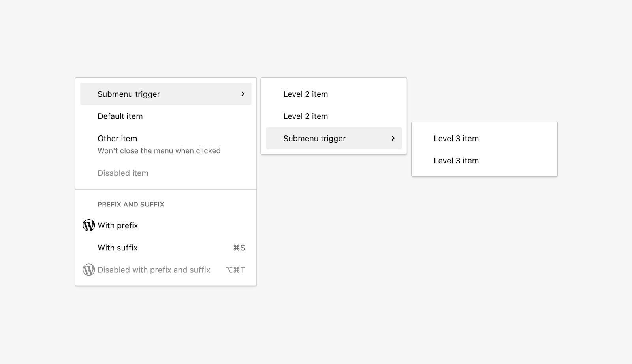632x364 pixels.
Task: Click the Disabled item entry
Action: tap(166, 173)
